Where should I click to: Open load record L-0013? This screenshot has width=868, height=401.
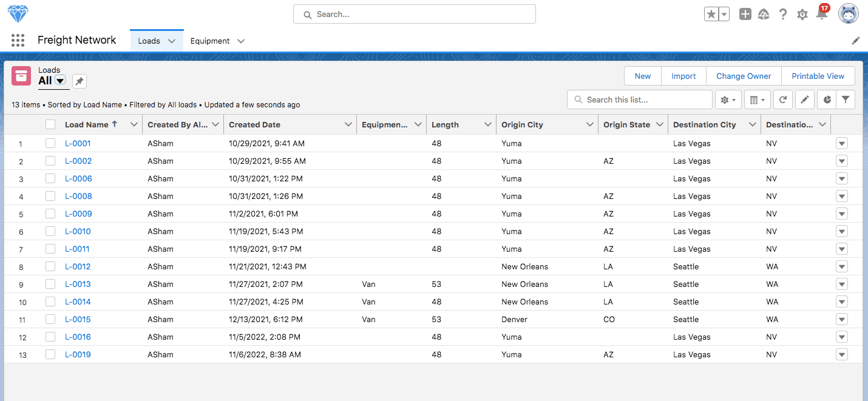coord(78,284)
